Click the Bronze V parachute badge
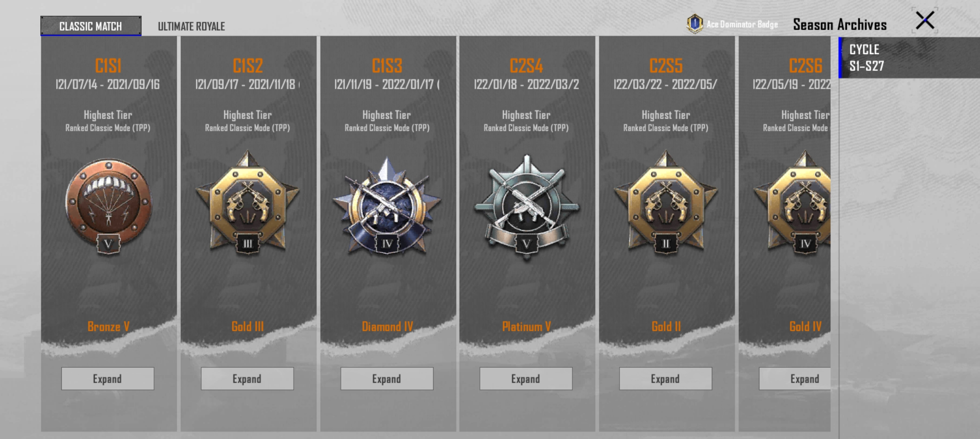 coord(108,206)
